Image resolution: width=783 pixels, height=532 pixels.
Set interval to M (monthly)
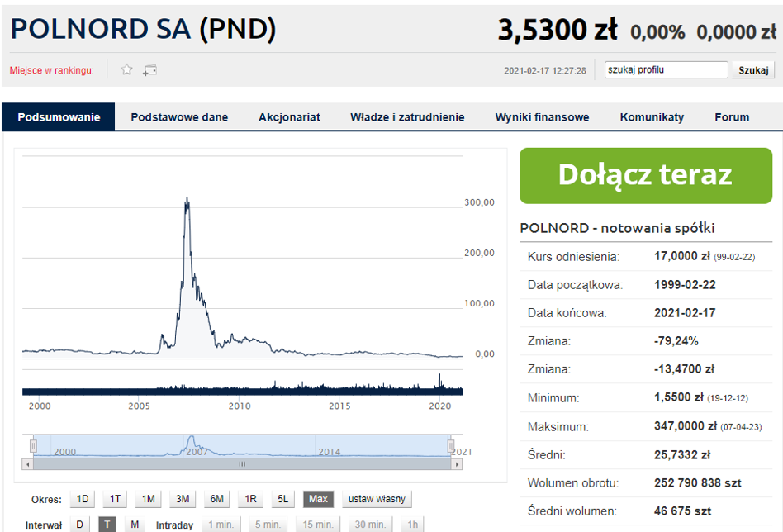(x=135, y=525)
